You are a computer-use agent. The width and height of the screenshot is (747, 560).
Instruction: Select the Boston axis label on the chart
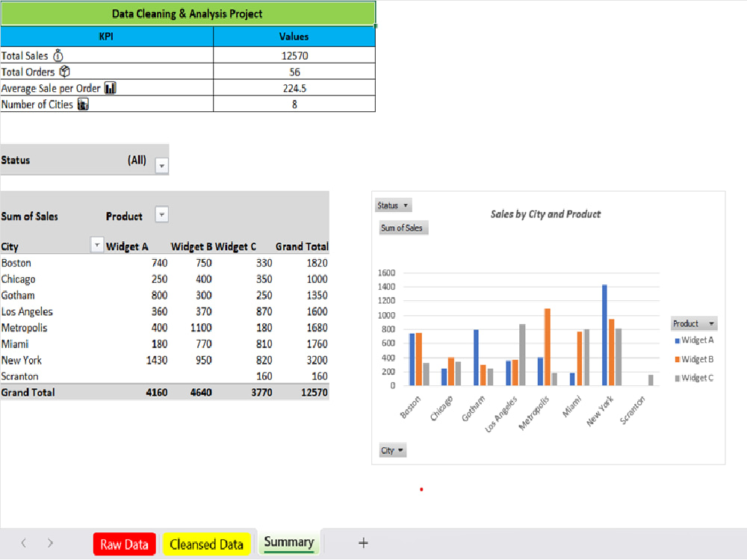(411, 407)
